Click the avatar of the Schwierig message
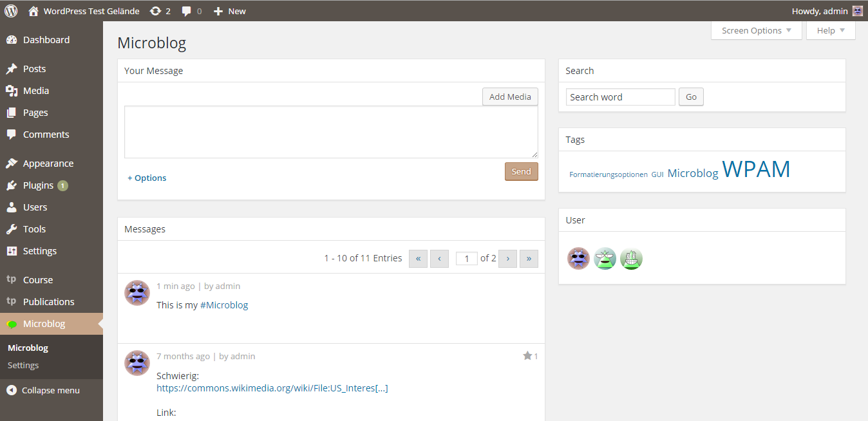The height and width of the screenshot is (421, 868). pyautogui.click(x=137, y=363)
